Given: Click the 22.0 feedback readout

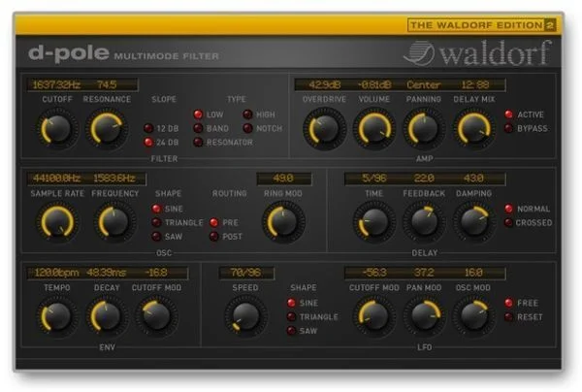Looking at the screenshot, I should click(x=424, y=179).
